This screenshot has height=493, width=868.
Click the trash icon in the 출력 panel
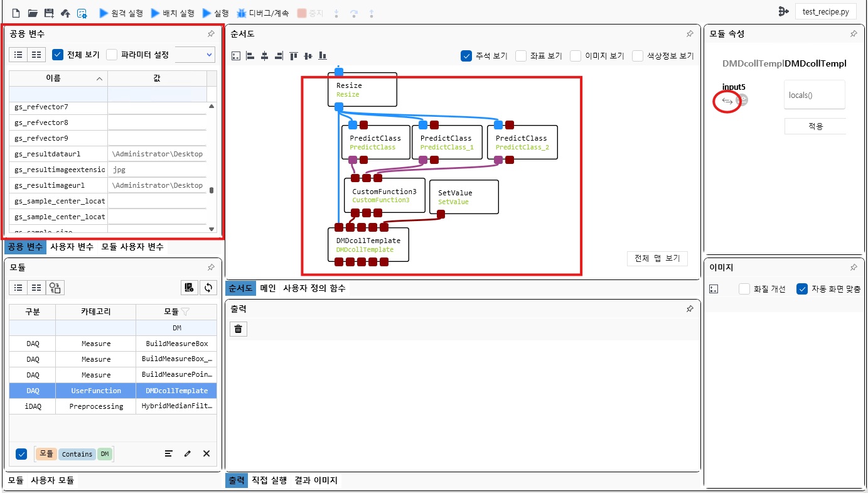pos(238,328)
